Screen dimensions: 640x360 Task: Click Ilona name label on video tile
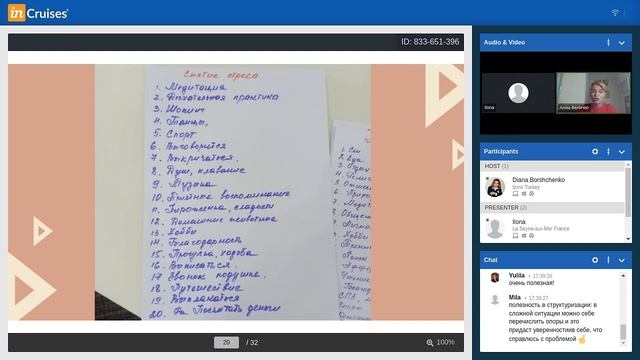pyautogui.click(x=489, y=108)
